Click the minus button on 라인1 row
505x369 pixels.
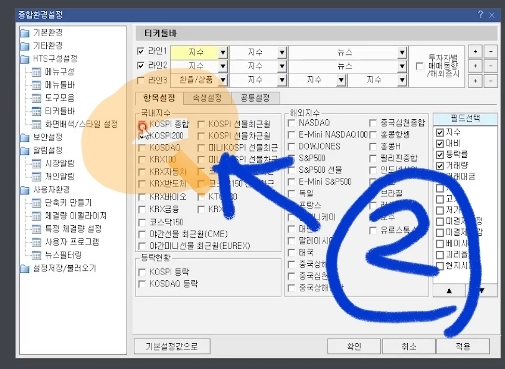[491, 52]
